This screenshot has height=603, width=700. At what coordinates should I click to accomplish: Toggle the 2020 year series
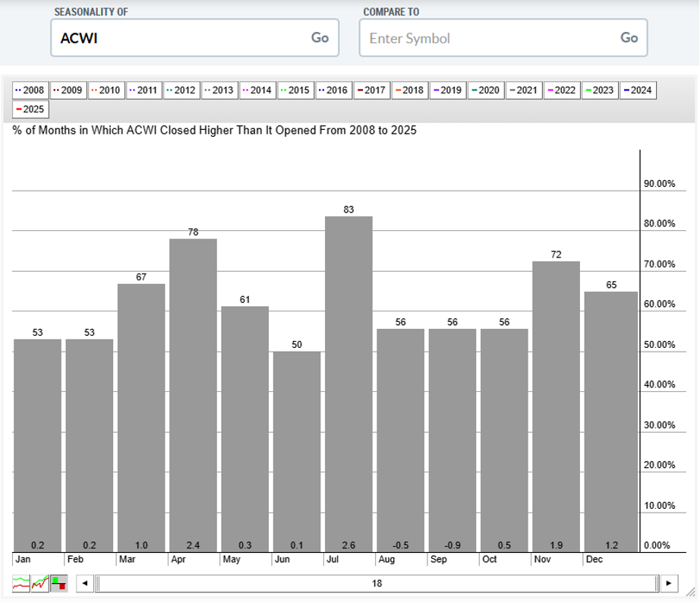coord(486,90)
